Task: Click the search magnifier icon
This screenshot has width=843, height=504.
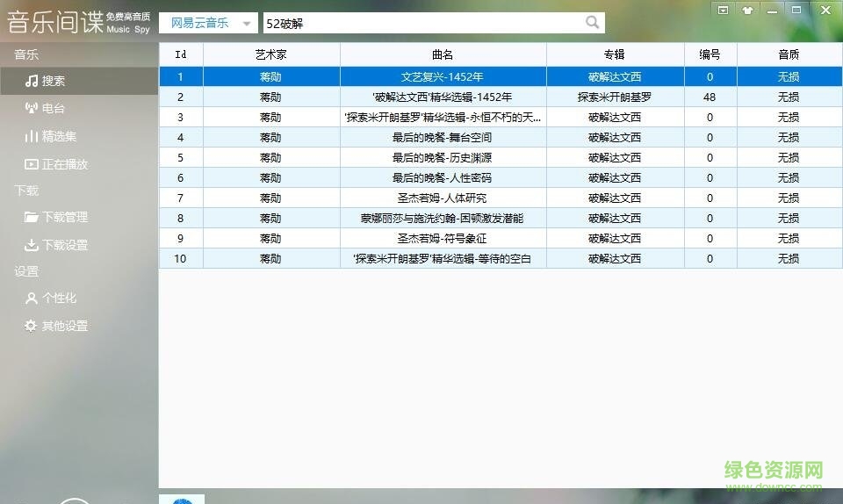Action: pyautogui.click(x=592, y=23)
